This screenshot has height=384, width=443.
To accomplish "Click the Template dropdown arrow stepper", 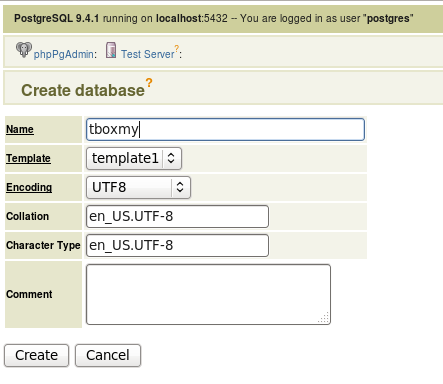I will click(171, 158).
